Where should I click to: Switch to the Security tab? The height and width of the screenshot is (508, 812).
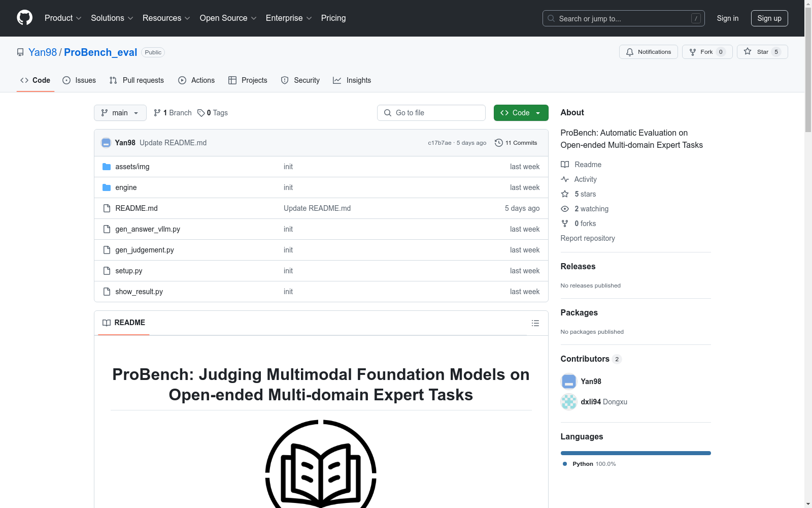300,80
